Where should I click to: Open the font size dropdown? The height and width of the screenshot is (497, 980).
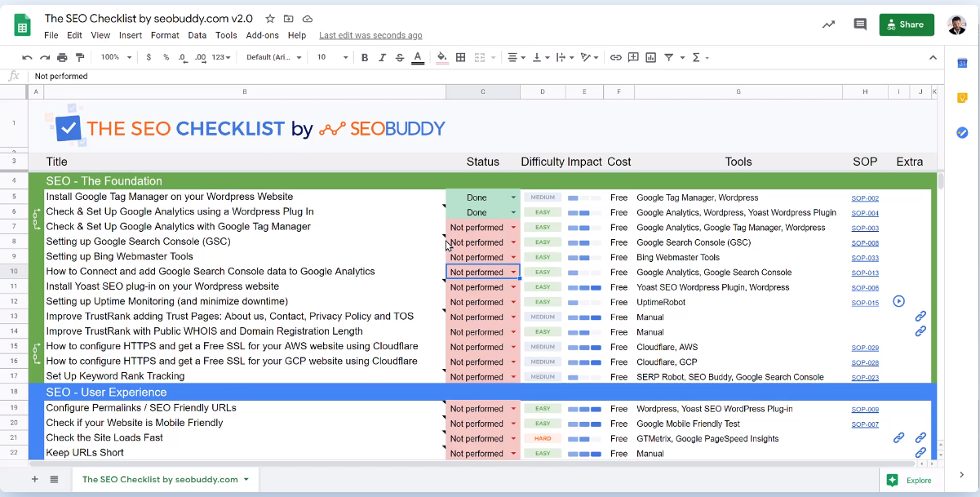tap(332, 57)
